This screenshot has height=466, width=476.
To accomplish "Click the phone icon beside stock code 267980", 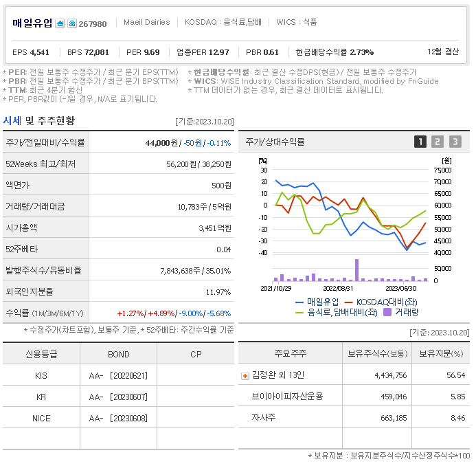I will 72,23.
